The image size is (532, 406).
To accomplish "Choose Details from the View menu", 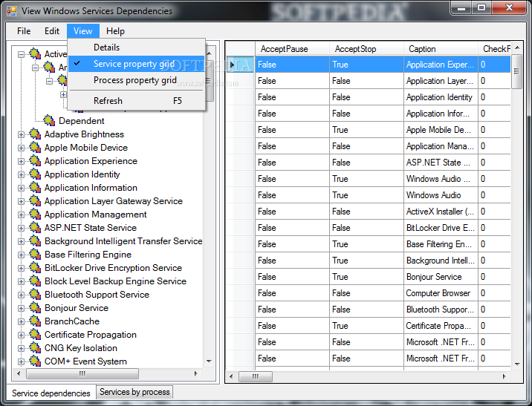I will point(137,48).
